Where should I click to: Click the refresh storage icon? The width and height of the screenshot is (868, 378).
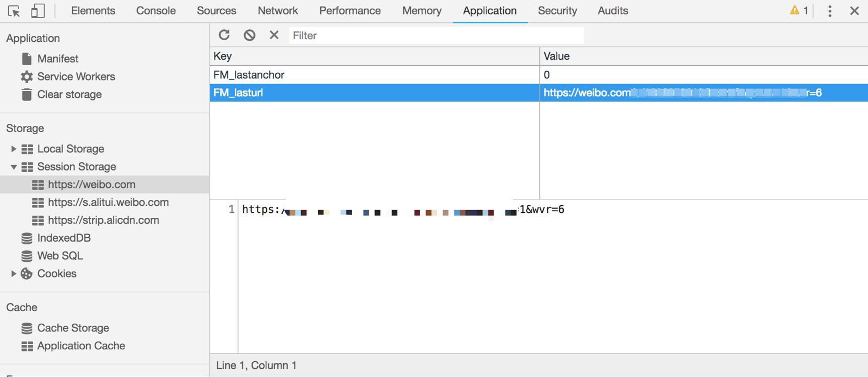tap(224, 35)
